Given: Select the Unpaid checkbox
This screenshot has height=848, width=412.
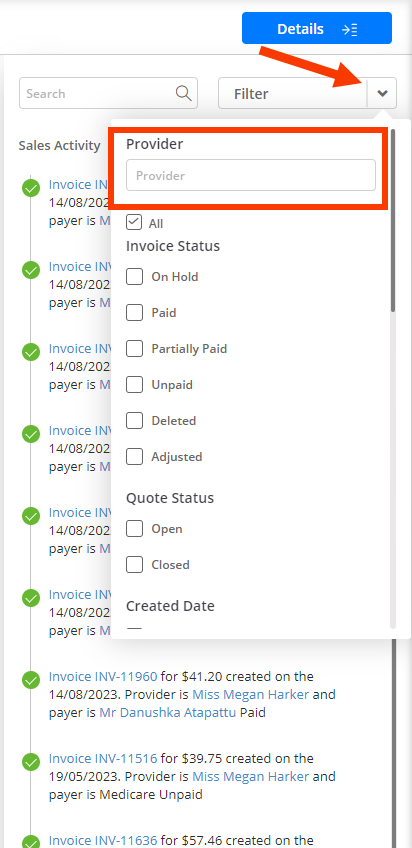Looking at the screenshot, I should coord(134,385).
